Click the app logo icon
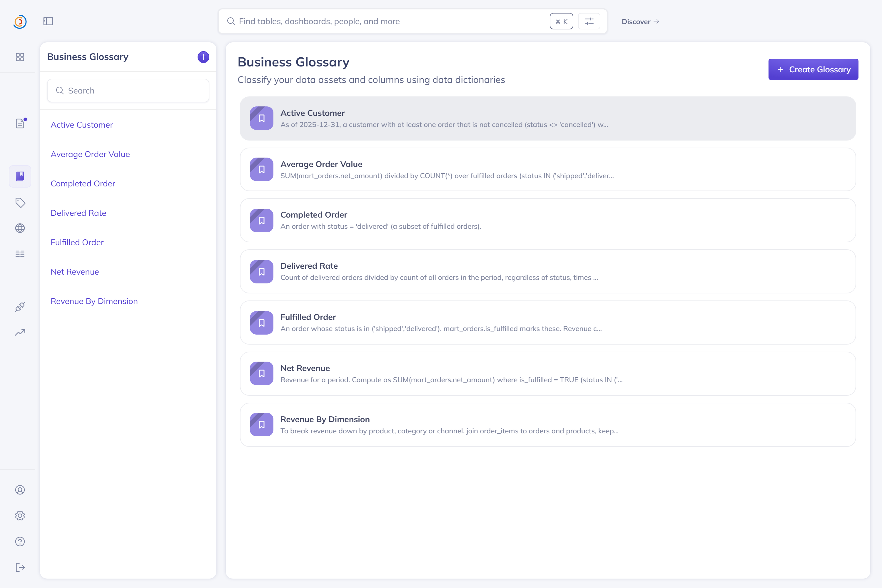Screen dimensions: 882x588 20,21
